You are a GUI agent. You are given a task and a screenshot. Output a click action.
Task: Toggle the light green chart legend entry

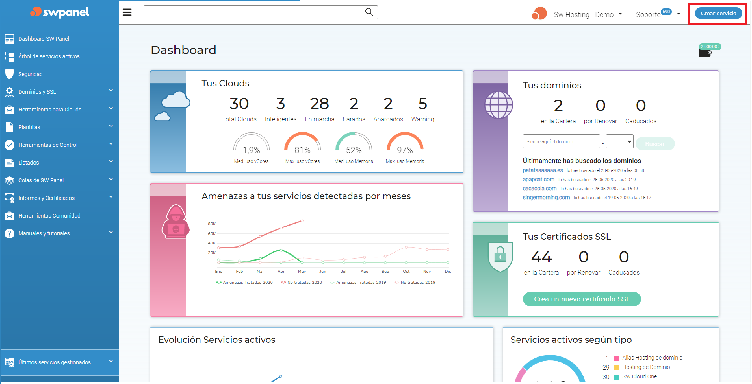point(359,283)
